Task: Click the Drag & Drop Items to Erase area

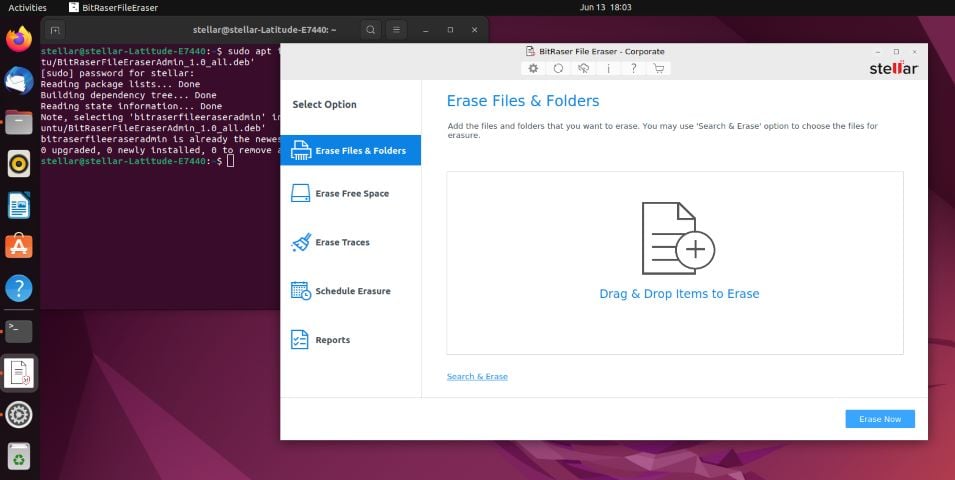Action: coord(675,263)
